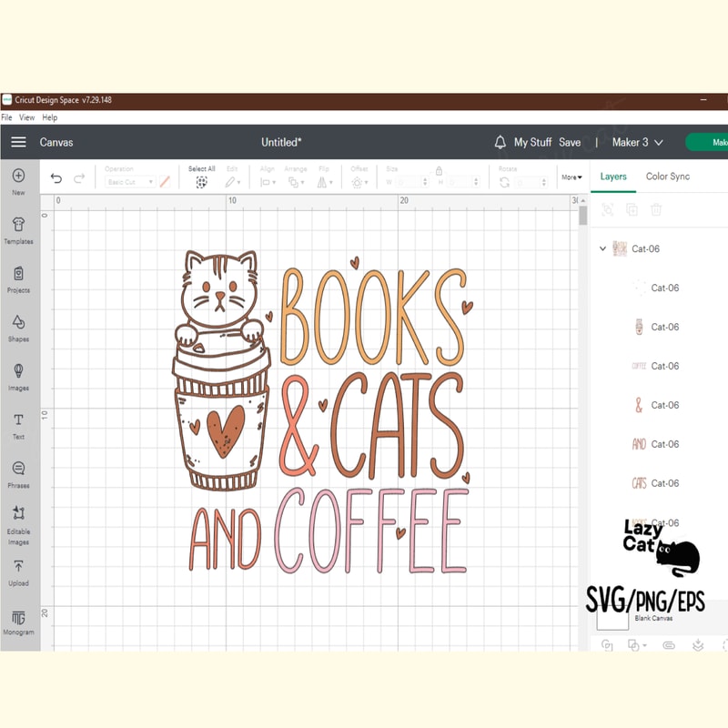Select the Text tool

pyautogui.click(x=18, y=423)
